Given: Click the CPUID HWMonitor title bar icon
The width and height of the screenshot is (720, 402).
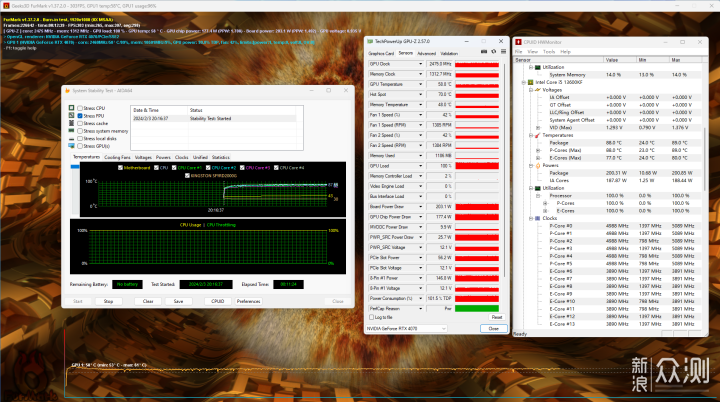Looking at the screenshot, I should [518, 42].
